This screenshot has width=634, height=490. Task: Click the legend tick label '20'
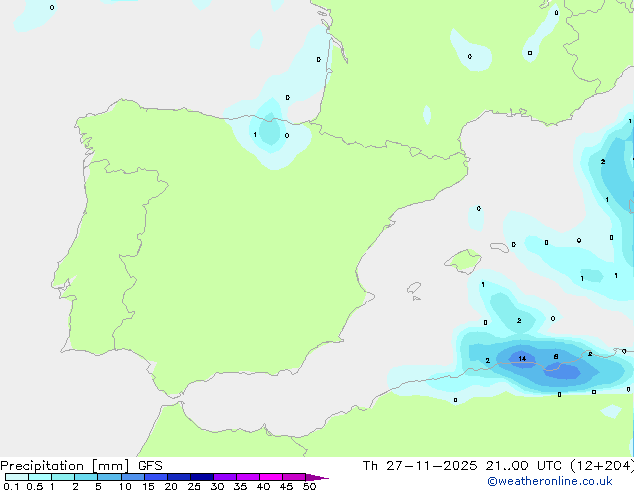tap(171, 486)
